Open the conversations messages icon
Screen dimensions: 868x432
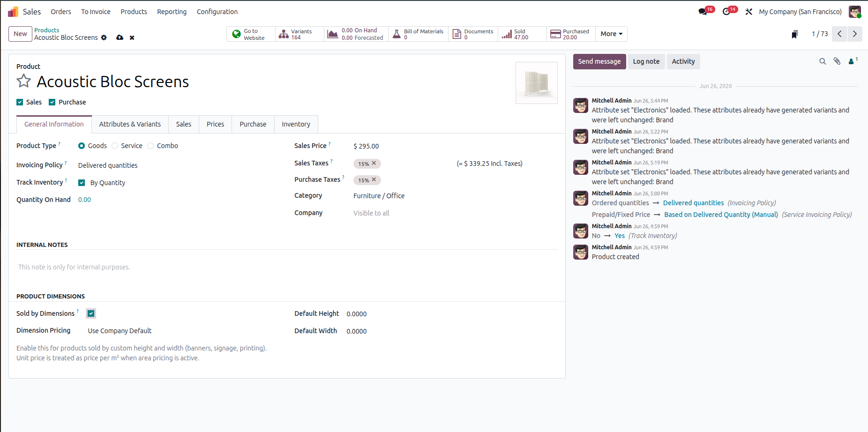[703, 12]
